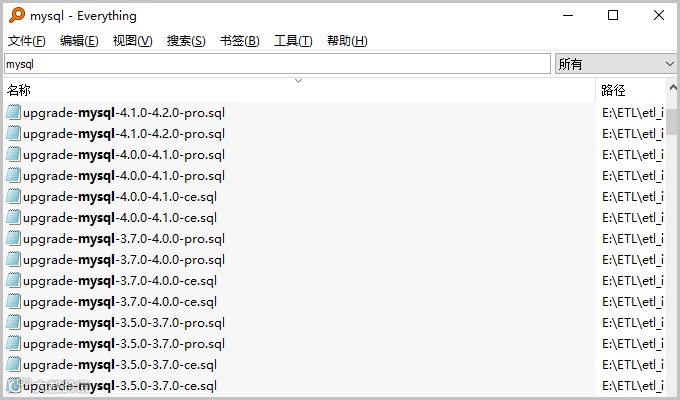
Task: Select second upgrade-mysql-3.7.0-4.0.0-pro.sql file name
Action: click(124, 260)
